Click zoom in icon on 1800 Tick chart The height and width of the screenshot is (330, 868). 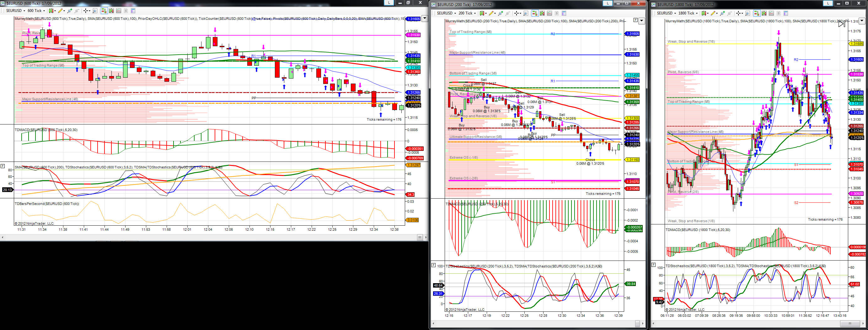pyautogui.click(x=722, y=14)
